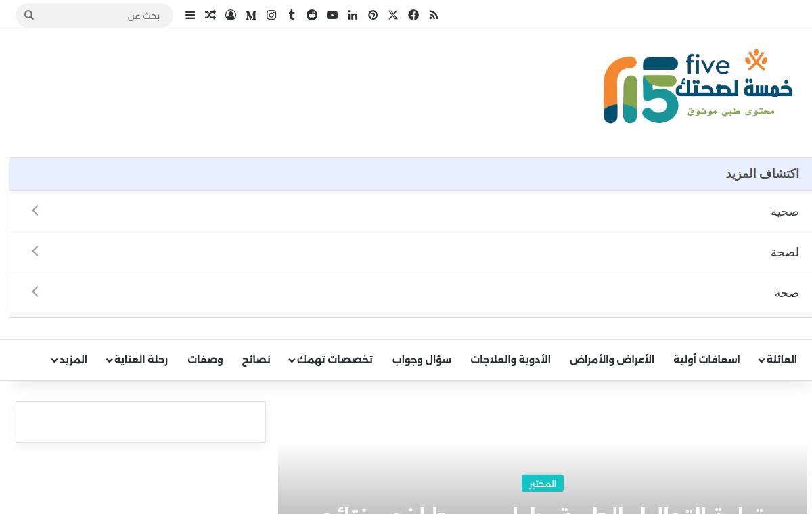The image size is (812, 514).
Task: Go to اسعافات أولية menu item
Action: pos(706,360)
